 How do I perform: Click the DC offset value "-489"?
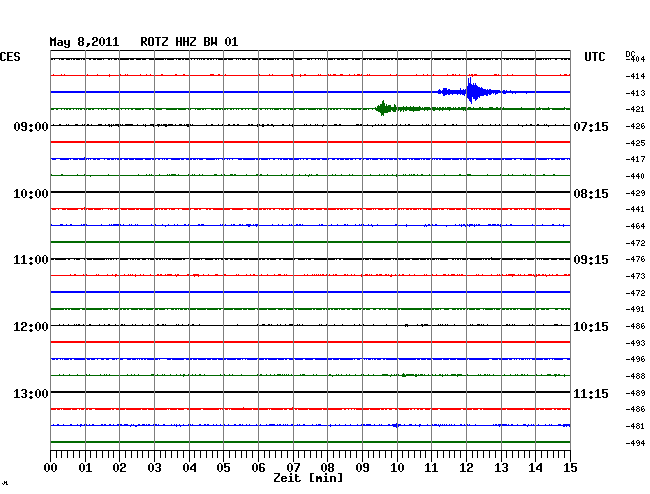click(635, 393)
